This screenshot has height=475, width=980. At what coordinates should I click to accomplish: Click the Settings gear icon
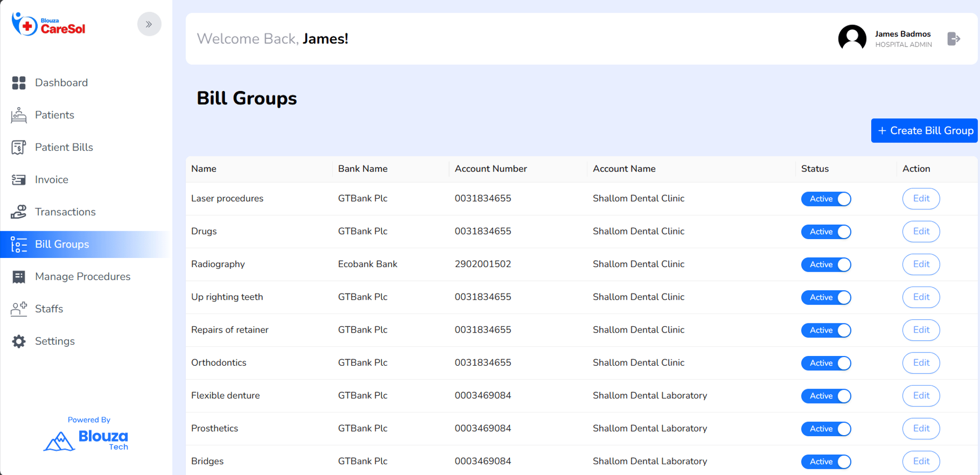[x=19, y=341]
